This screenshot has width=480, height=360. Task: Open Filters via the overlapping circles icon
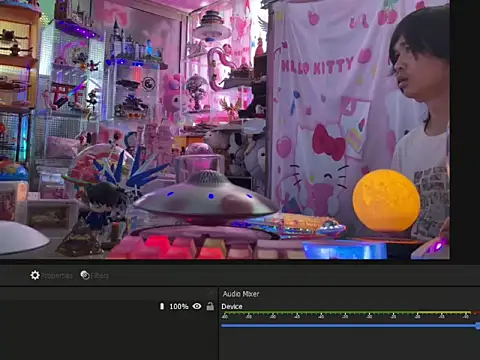(85, 275)
